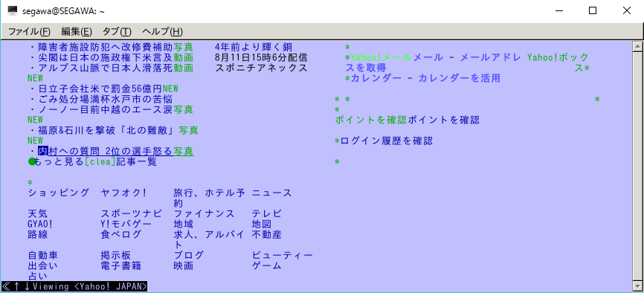Viewport: 644px width, 293px height.
Task: Open ヤフオク! service link
Action: 123,193
